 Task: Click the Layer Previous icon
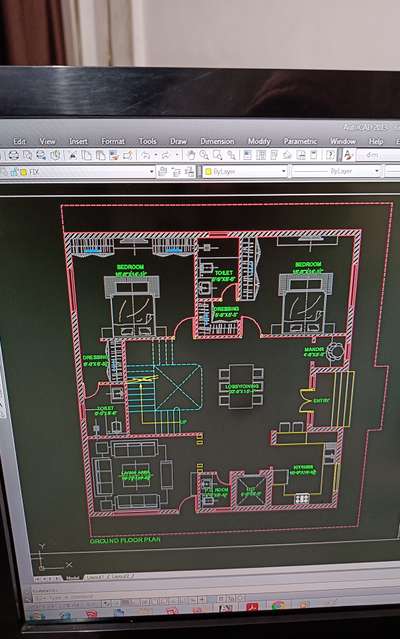click(x=176, y=172)
